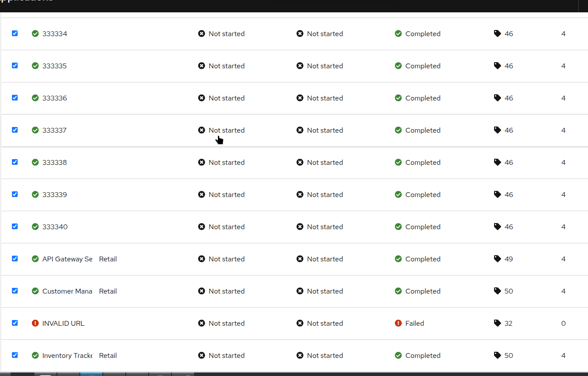Click the tag icon in INVALID URL row
The width and height of the screenshot is (588, 376).
497,323
